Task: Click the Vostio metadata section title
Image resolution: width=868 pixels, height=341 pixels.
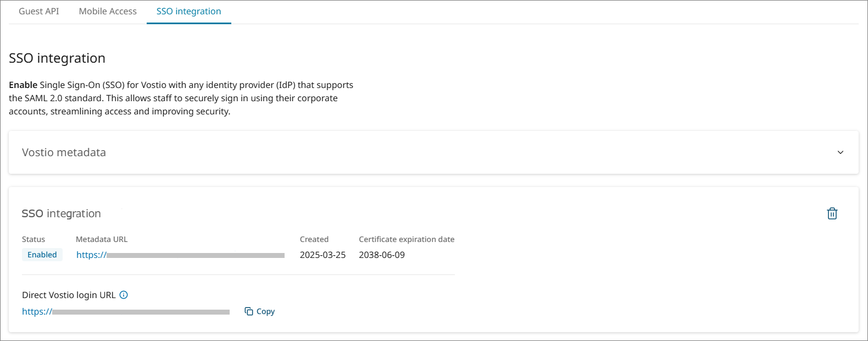Action: coord(64,152)
